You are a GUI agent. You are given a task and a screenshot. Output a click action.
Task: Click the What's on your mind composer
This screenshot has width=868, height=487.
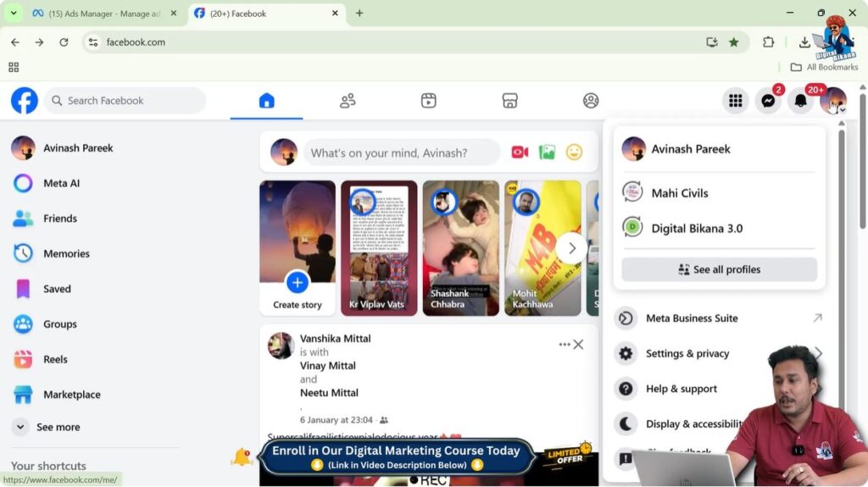(402, 152)
